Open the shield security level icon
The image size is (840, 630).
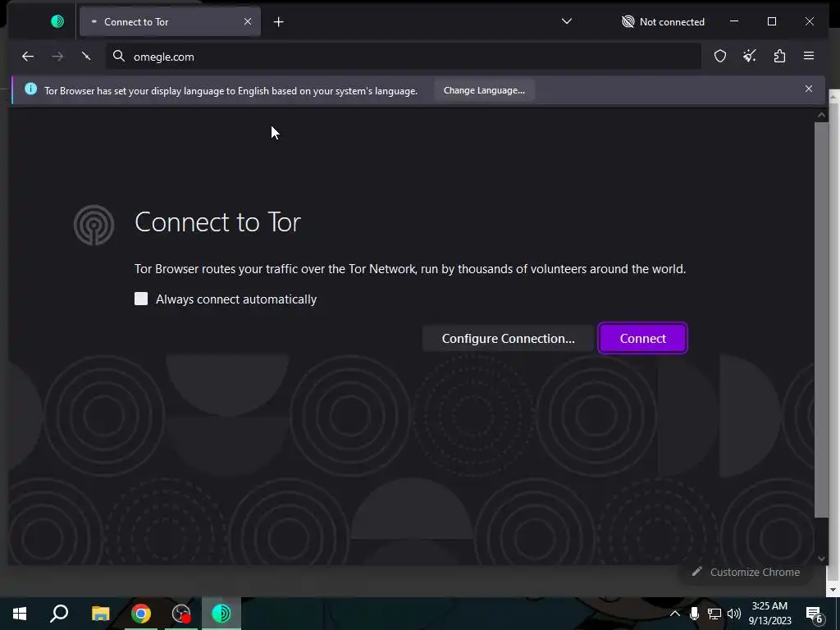click(720, 57)
